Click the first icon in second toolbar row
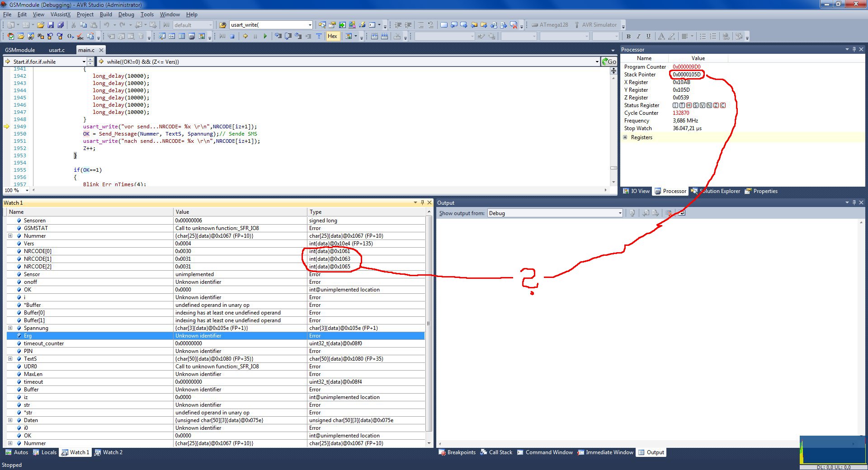The height and width of the screenshot is (470, 868). [x=11, y=36]
